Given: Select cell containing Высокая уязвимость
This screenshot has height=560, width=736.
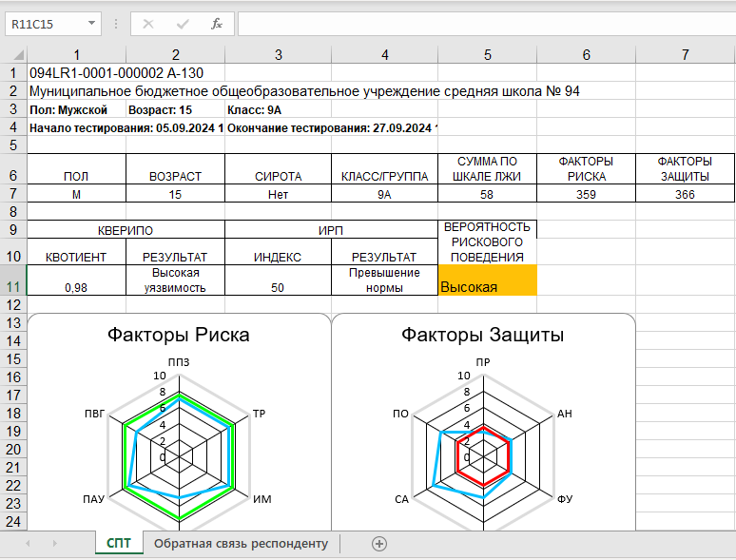Looking at the screenshot, I should coord(175,280).
